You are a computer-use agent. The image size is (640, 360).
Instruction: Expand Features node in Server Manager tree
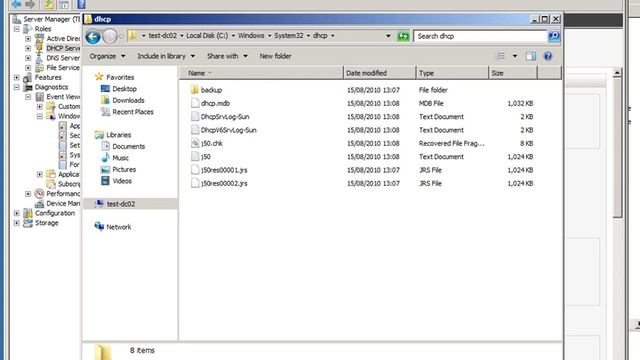[17, 77]
